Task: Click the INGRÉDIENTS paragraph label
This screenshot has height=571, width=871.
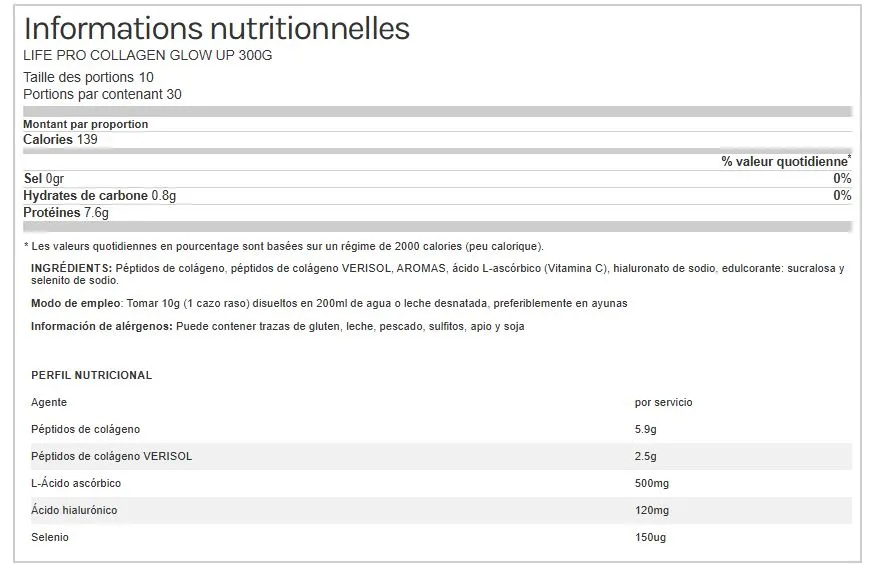Action: 72,268
